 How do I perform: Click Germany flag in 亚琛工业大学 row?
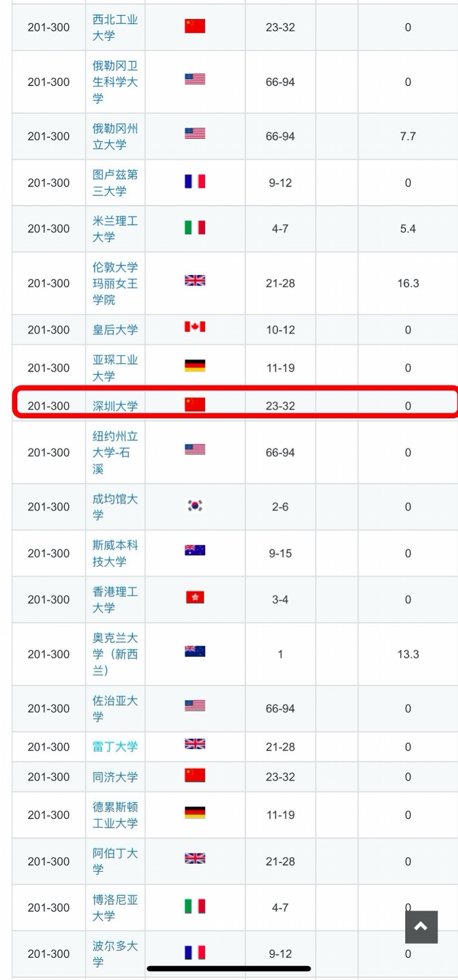point(195,365)
